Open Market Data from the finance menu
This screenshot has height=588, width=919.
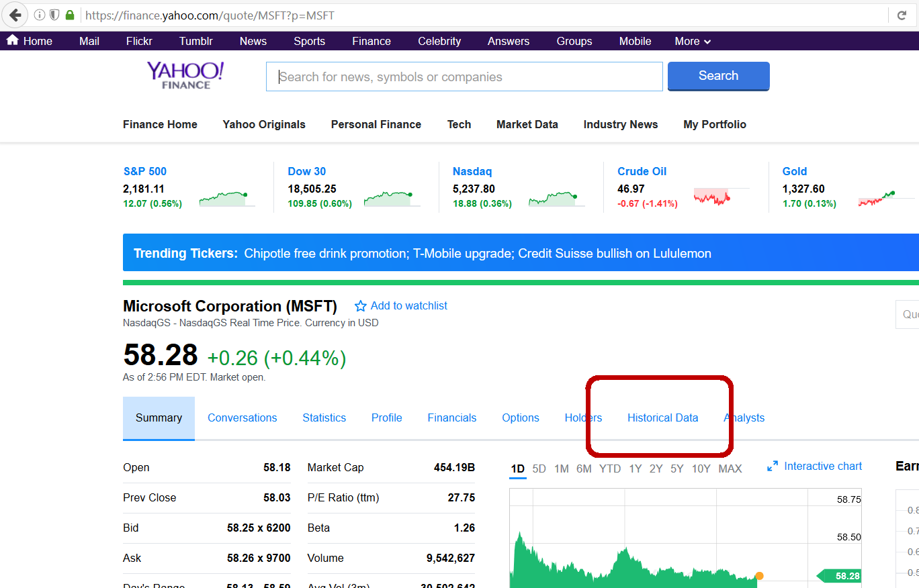click(527, 124)
